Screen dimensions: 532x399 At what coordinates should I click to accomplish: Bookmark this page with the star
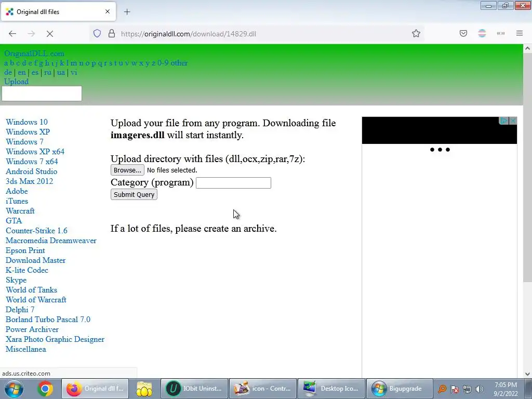[416, 34]
